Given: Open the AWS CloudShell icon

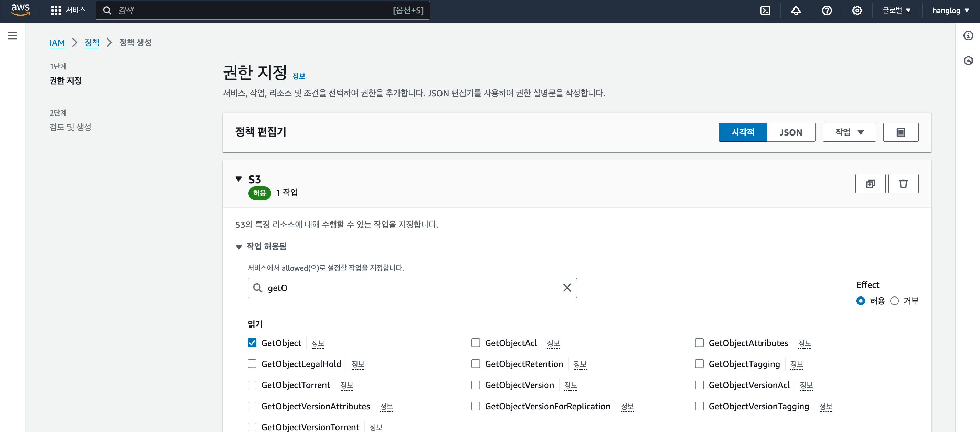Looking at the screenshot, I should click(765, 10).
